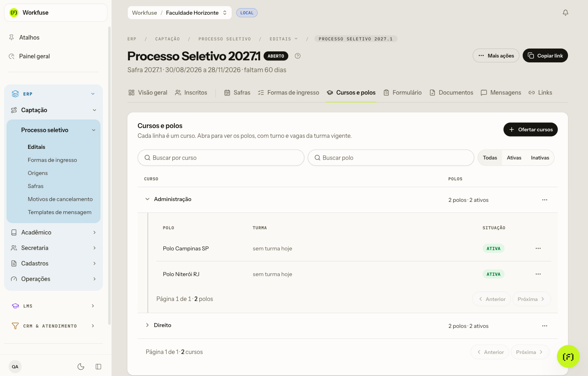Collapse the Captação menu group
Image resolution: width=588 pixels, height=376 pixels.
(53, 110)
